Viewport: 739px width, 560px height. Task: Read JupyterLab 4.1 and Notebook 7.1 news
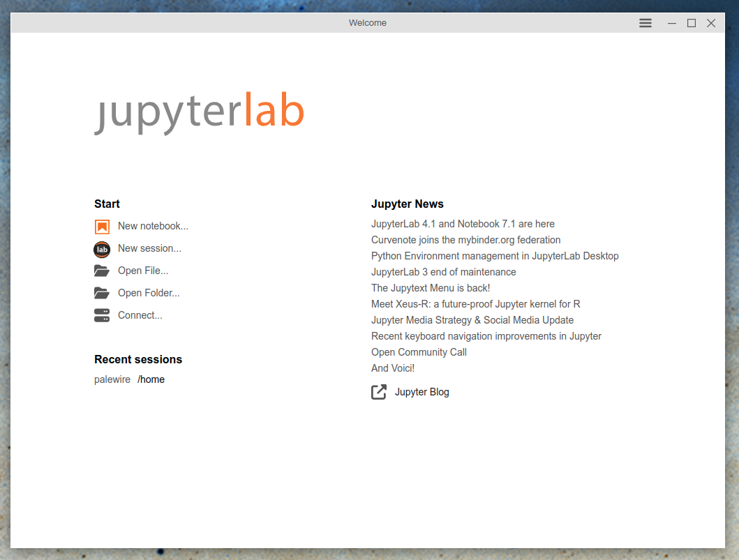click(463, 224)
